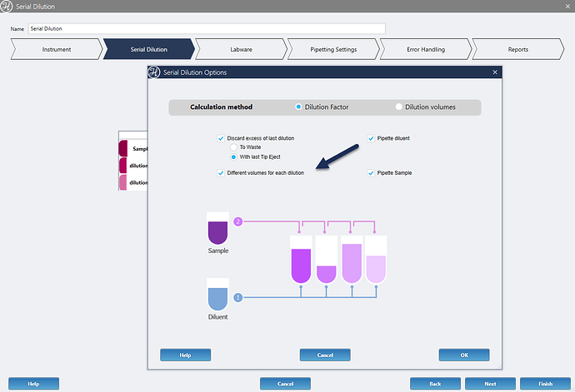
Task: Click the Diluent tube icon in diagram
Action: [217, 295]
